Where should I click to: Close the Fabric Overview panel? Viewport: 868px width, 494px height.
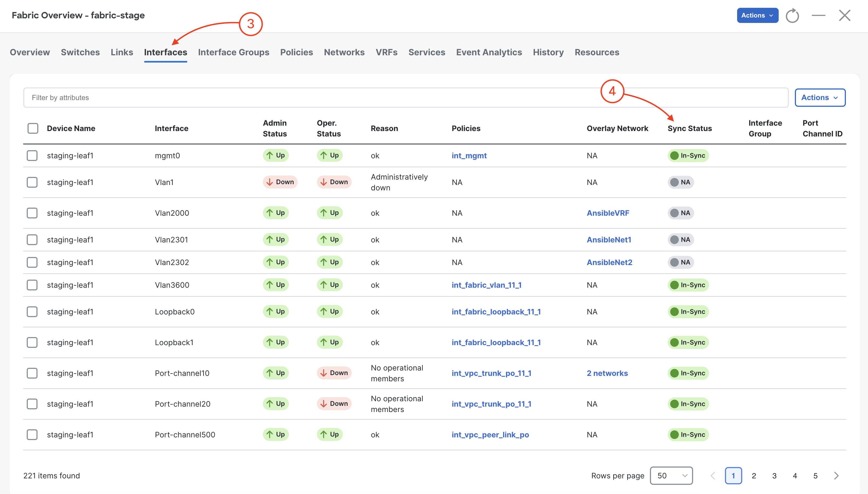[x=845, y=15]
